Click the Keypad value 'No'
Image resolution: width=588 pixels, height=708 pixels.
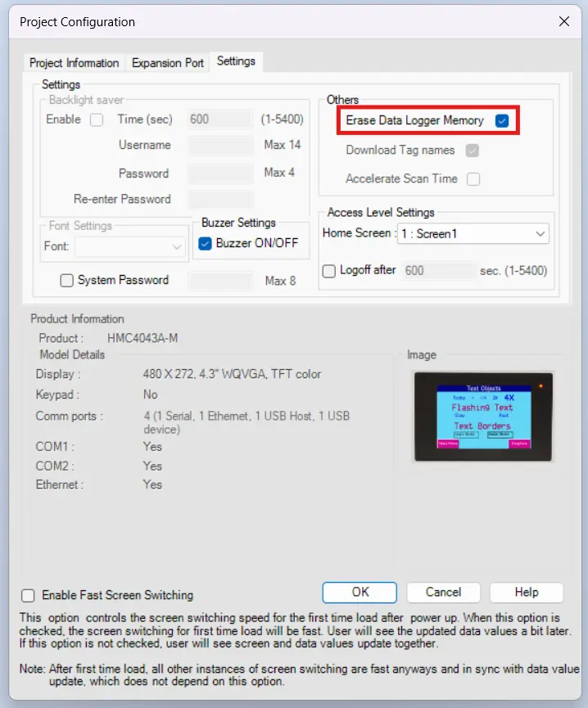[x=151, y=395]
